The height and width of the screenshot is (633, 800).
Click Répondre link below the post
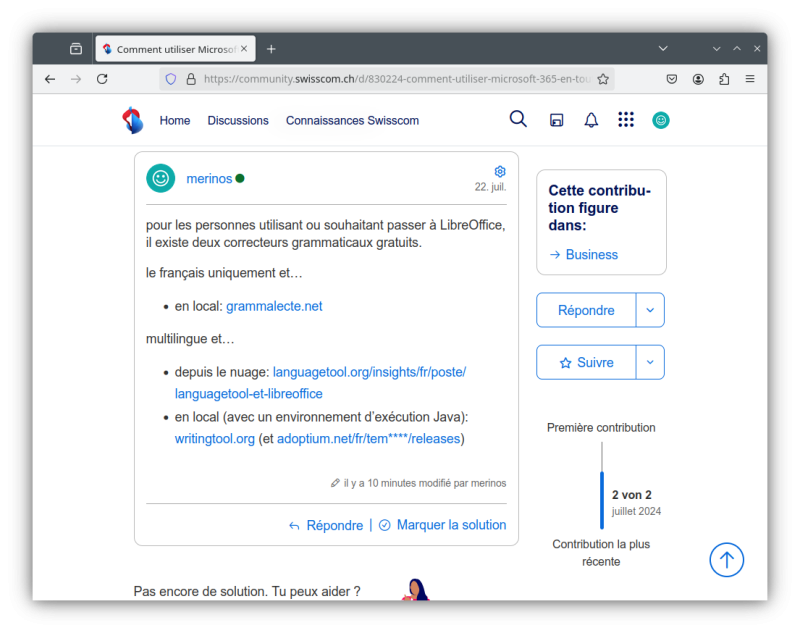327,525
